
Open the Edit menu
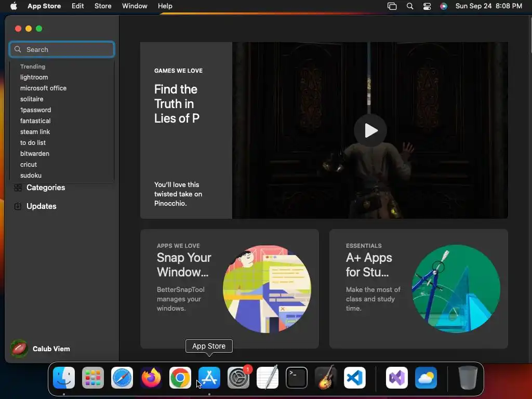tap(78, 6)
